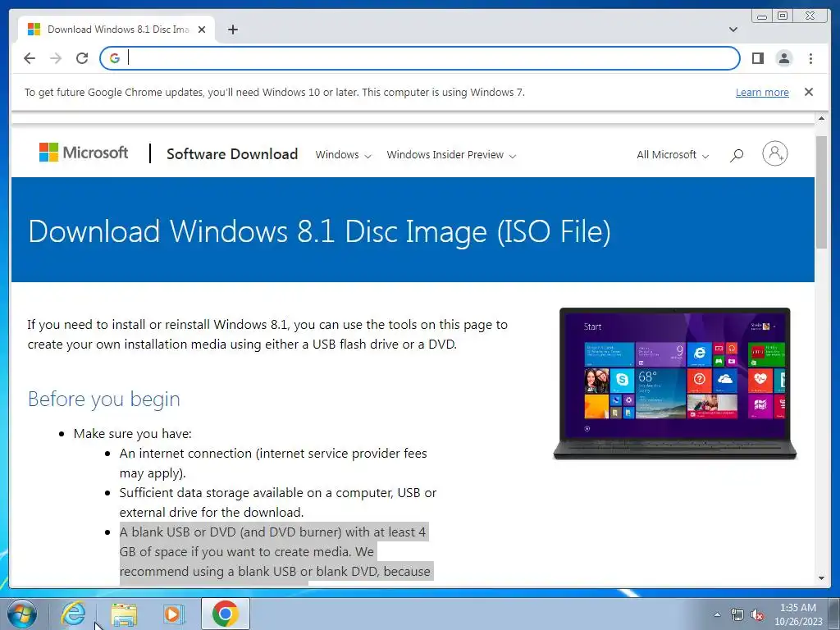Open the Windows Start menu

coord(21,614)
